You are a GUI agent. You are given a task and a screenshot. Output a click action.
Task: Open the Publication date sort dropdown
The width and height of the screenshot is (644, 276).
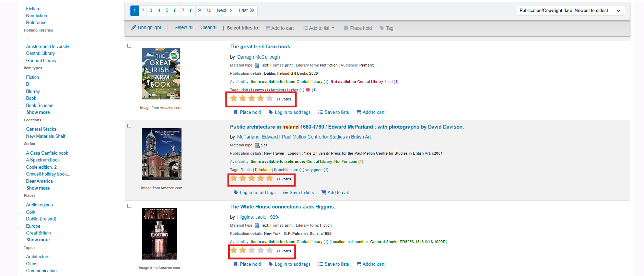(570, 11)
